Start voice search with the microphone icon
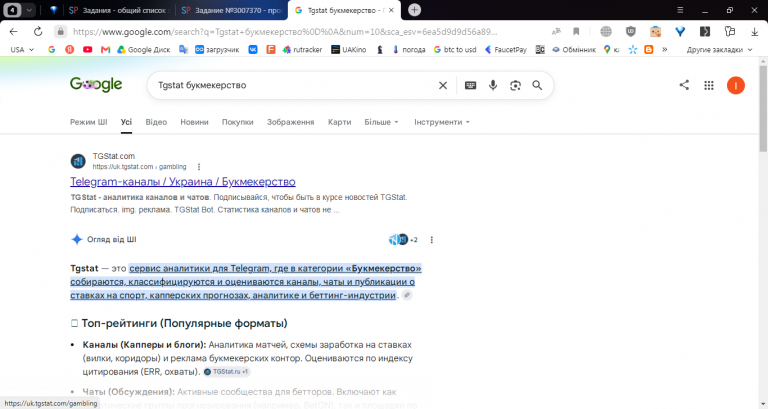The height and width of the screenshot is (409, 768). pyautogui.click(x=493, y=85)
